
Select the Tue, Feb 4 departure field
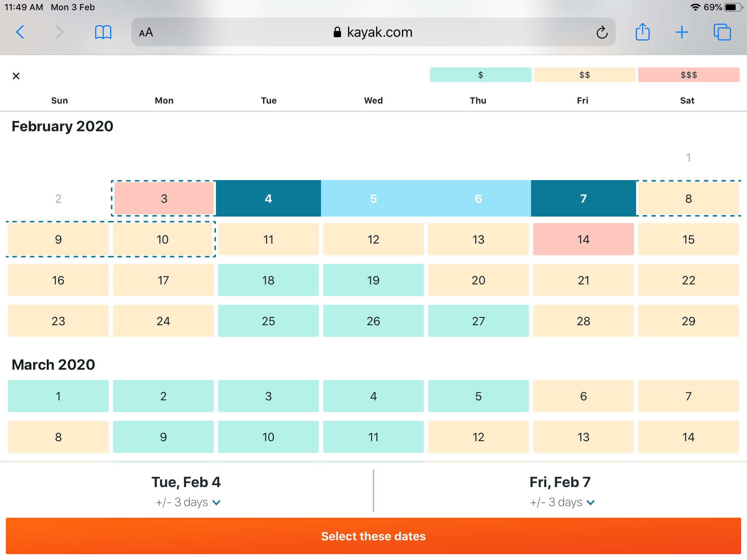point(186,482)
